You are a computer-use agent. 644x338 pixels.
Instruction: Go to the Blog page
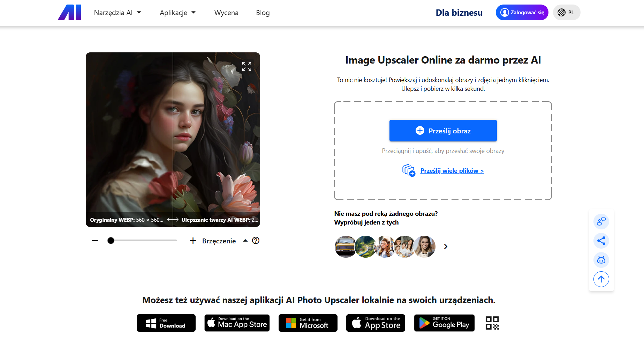coord(263,13)
